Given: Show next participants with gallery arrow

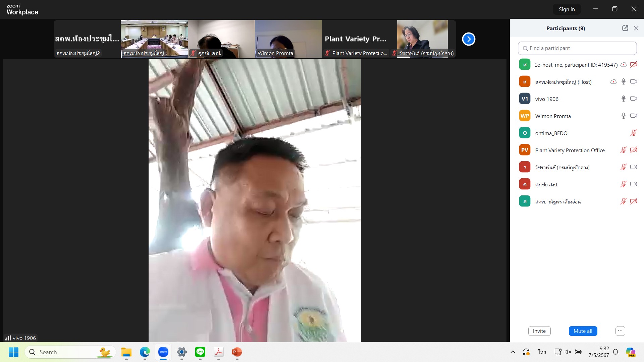Looking at the screenshot, I should [x=469, y=39].
